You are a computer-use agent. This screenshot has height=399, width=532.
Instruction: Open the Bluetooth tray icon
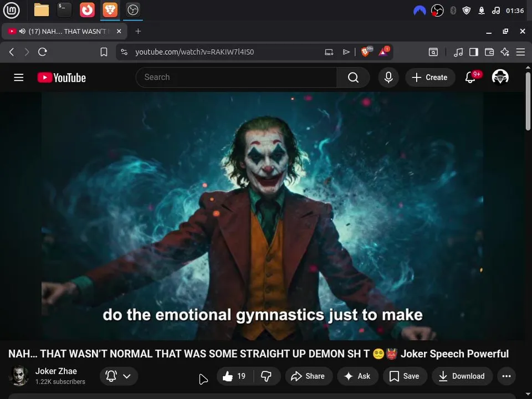pyautogui.click(x=453, y=11)
